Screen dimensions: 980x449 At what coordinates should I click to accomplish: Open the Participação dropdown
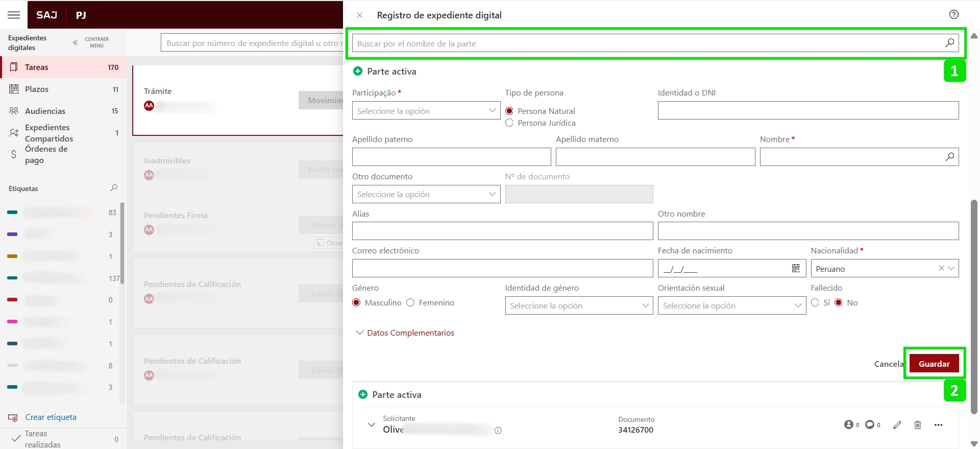point(426,111)
